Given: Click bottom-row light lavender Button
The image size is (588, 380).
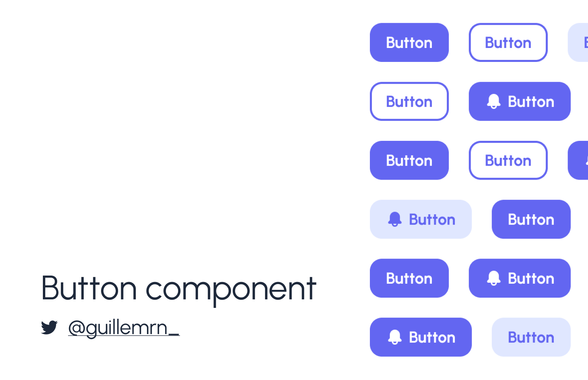Looking at the screenshot, I should (x=531, y=337).
